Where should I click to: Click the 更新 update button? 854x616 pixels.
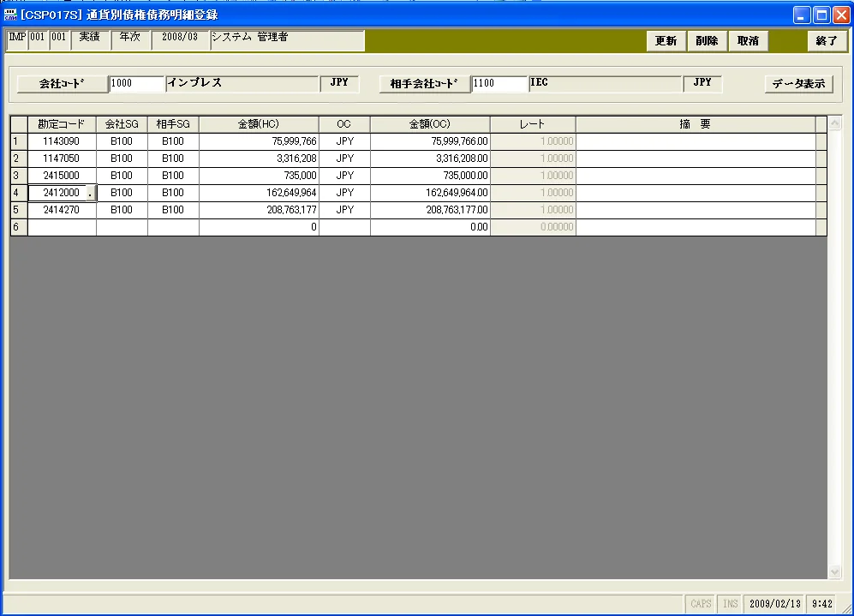click(666, 41)
